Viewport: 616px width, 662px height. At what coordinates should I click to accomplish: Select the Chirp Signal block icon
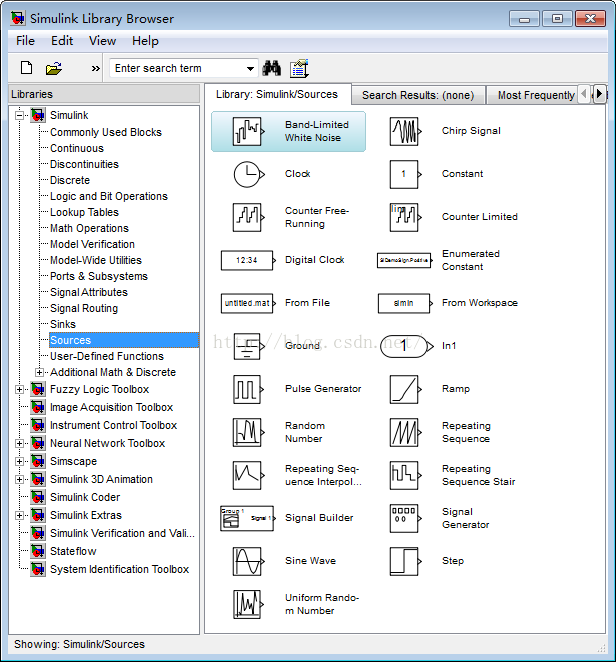point(405,132)
